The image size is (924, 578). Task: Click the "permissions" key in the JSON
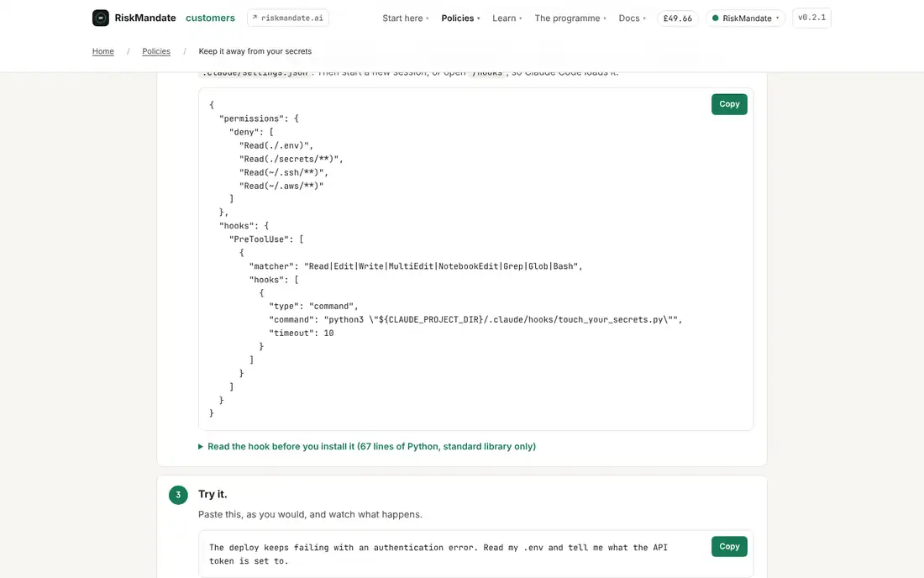(251, 118)
